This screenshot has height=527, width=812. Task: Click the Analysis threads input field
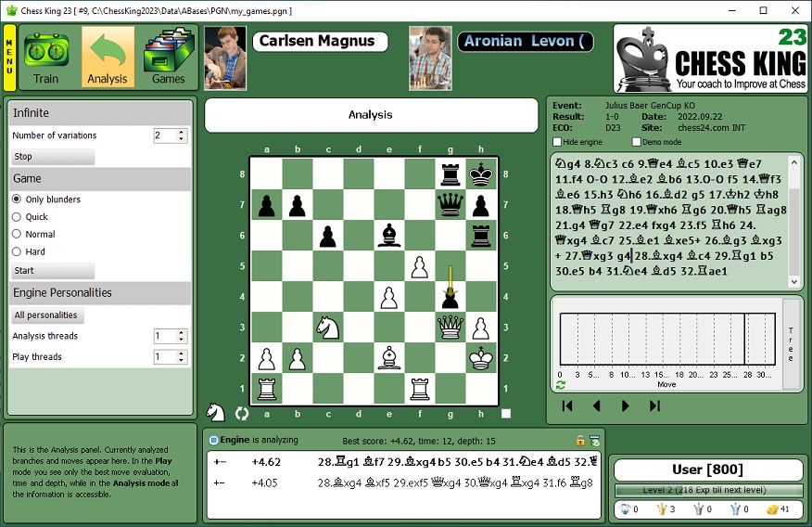coord(165,336)
